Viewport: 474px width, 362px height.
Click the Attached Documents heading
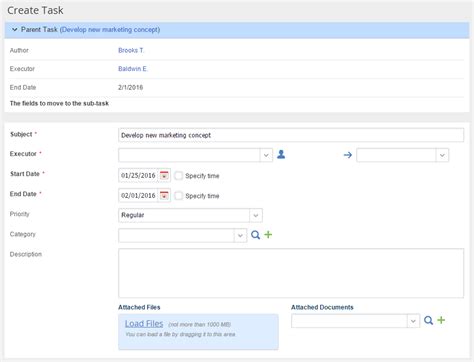pos(322,307)
